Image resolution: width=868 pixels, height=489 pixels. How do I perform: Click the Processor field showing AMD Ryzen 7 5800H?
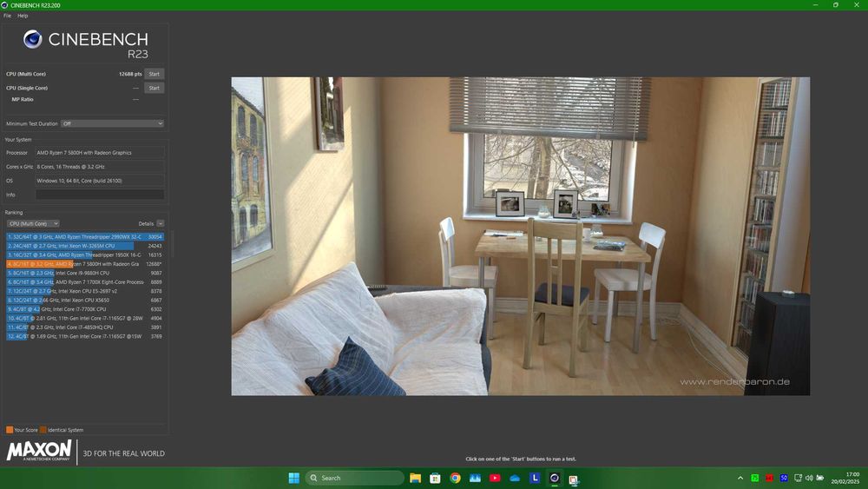[100, 152]
